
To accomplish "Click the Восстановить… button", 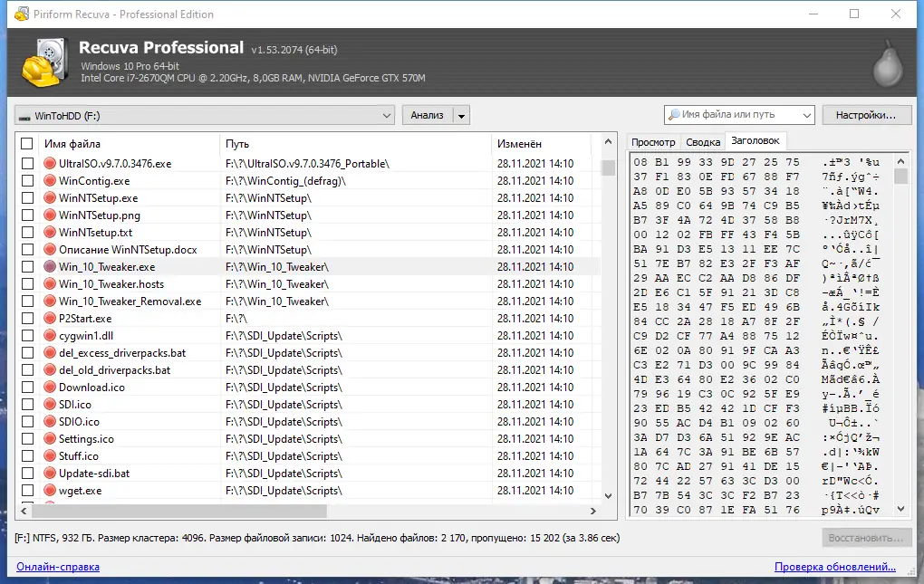I will [x=866, y=538].
